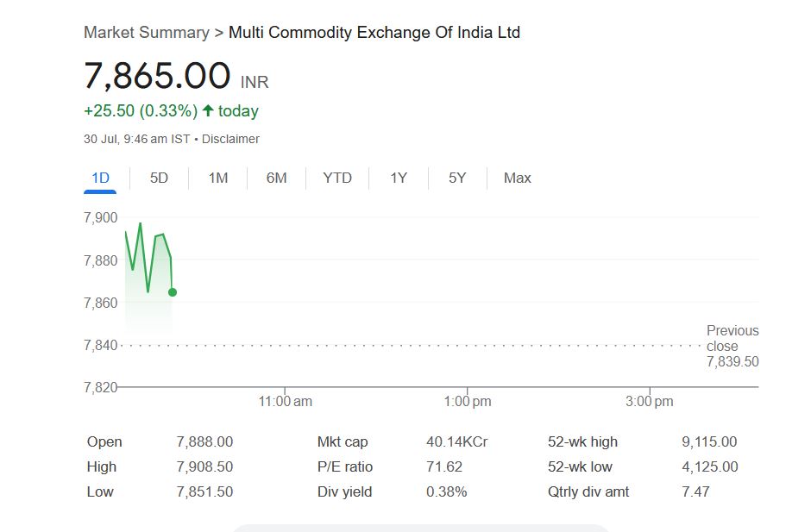Click the Market Summary breadcrumb link
811x532 pixels.
[x=146, y=33]
